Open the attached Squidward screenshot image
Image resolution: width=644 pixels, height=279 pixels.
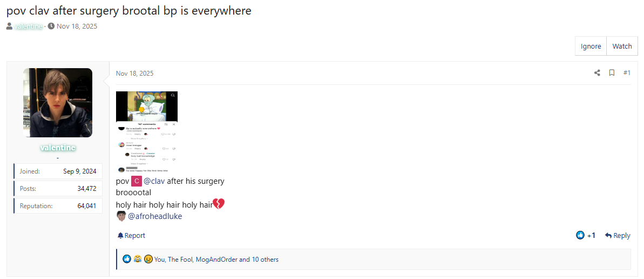pyautogui.click(x=147, y=132)
